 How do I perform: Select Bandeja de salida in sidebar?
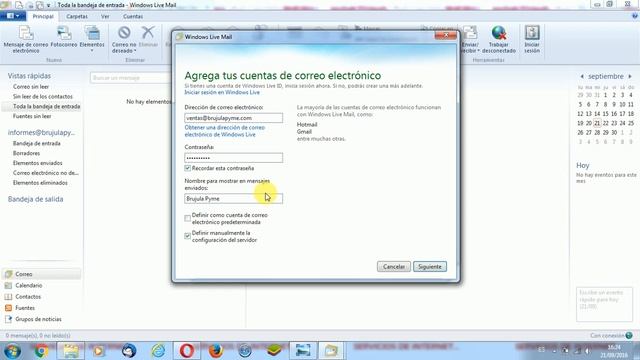[36, 199]
